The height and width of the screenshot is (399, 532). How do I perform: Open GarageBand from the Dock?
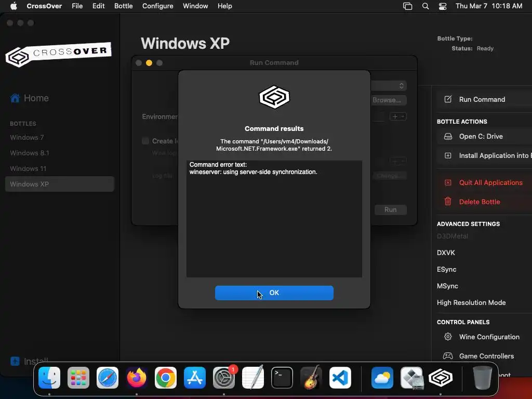click(x=311, y=378)
